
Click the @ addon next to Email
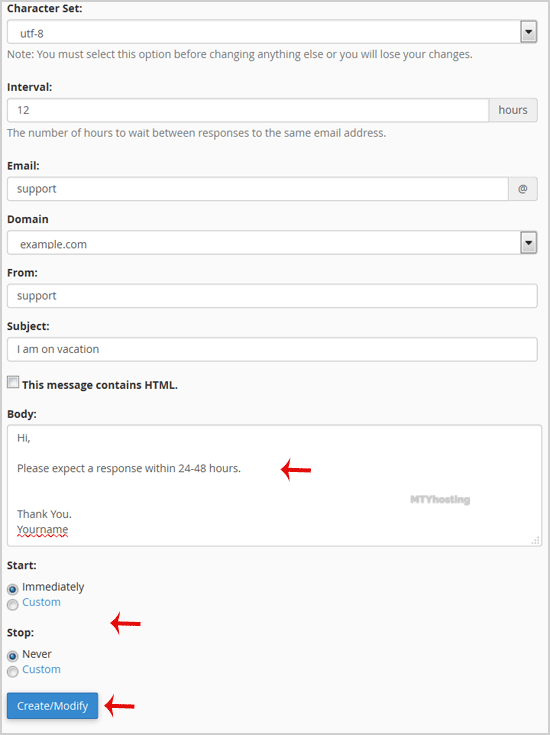pos(523,189)
